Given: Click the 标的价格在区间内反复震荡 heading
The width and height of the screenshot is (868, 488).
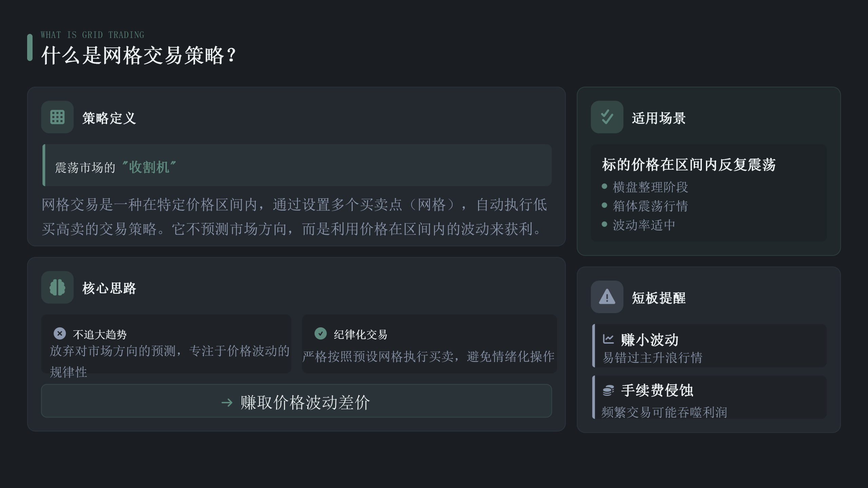Looking at the screenshot, I should 689,165.
